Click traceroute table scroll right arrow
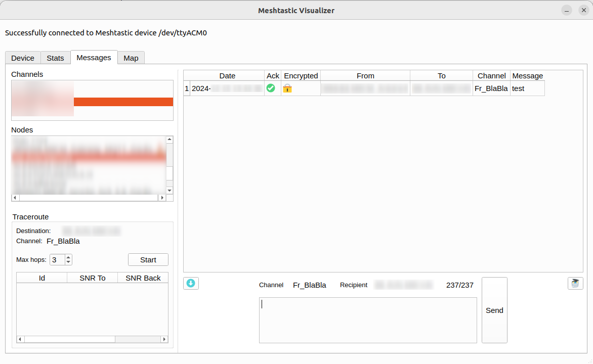 point(164,339)
